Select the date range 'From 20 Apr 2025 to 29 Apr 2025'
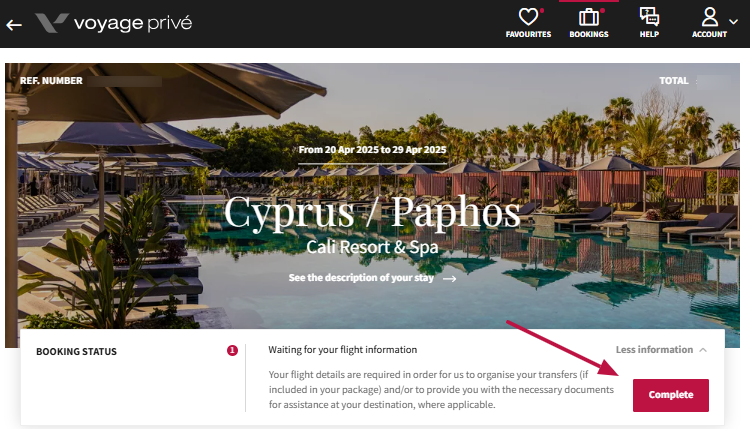Viewport: 750px width, 429px height. point(372,150)
